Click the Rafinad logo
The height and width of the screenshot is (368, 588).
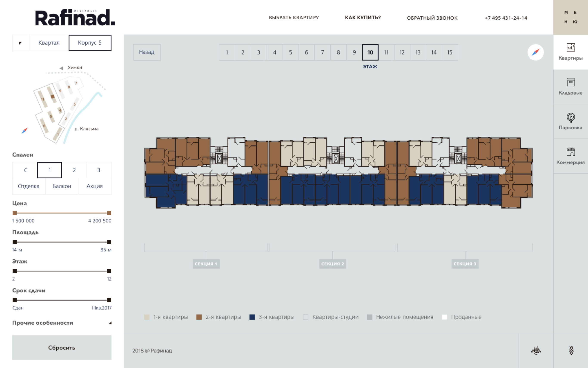coord(75,17)
